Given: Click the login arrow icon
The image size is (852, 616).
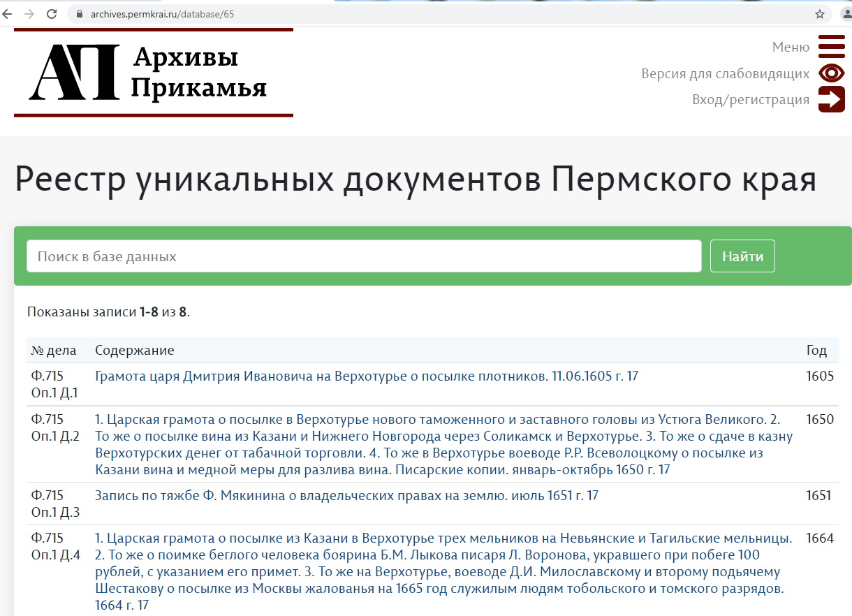Looking at the screenshot, I should pos(830,98).
